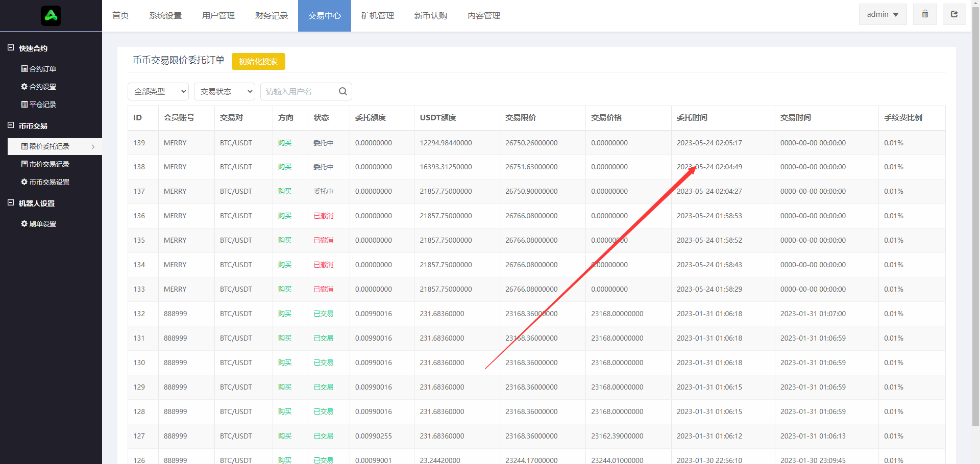Collapse the 机器人设置 sidebar group

pos(11,203)
